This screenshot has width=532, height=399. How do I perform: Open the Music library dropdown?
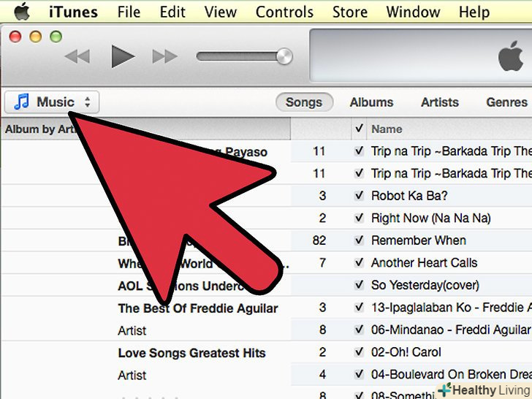pos(52,102)
